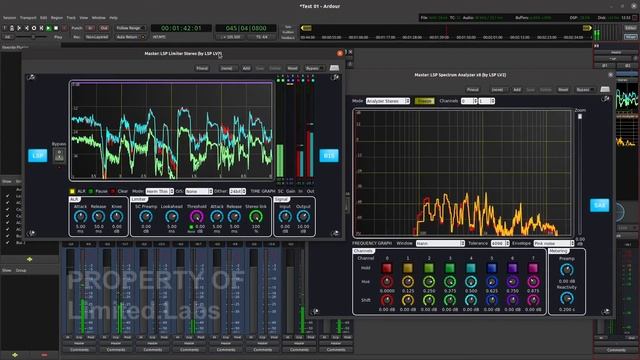The width and height of the screenshot is (640, 360).
Task: Adjust channel 7 pink Shift knob
Action: coord(533,300)
